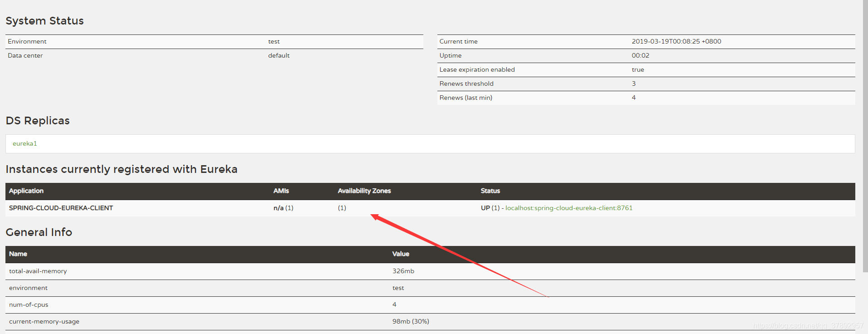Select the UP (1) status text
The image size is (868, 334).
(490, 208)
